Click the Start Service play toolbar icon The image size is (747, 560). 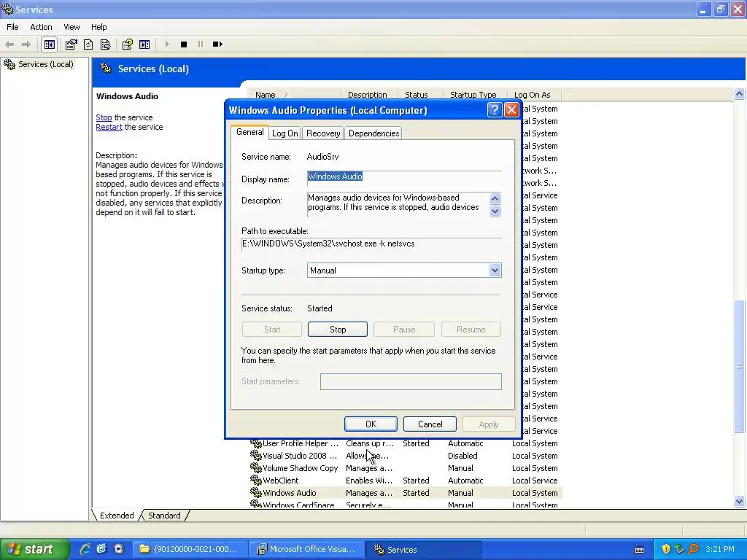[167, 44]
